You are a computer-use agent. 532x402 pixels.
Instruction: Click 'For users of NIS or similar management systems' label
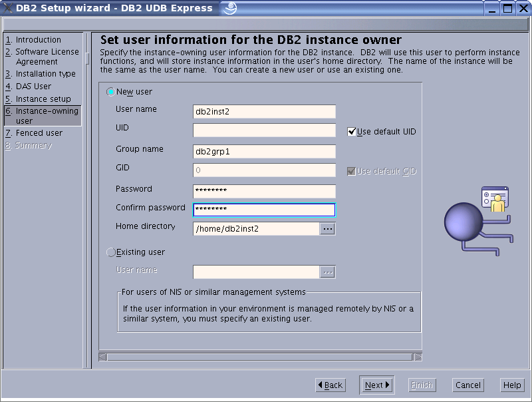pos(213,292)
